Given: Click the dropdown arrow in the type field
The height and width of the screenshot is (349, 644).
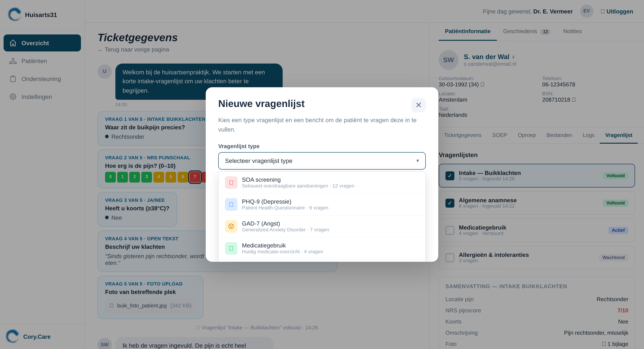Looking at the screenshot, I should [417, 161].
